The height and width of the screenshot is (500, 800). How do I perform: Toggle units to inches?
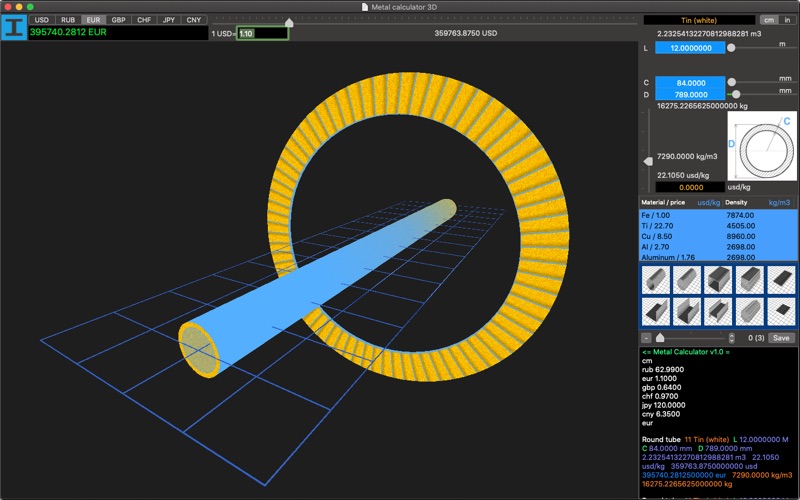click(x=787, y=20)
